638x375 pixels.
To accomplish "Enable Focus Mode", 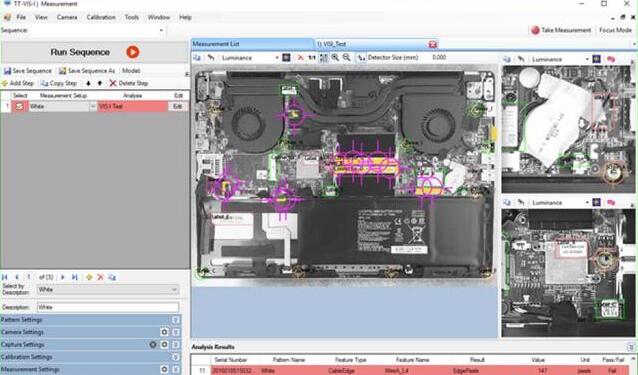I will (615, 30).
